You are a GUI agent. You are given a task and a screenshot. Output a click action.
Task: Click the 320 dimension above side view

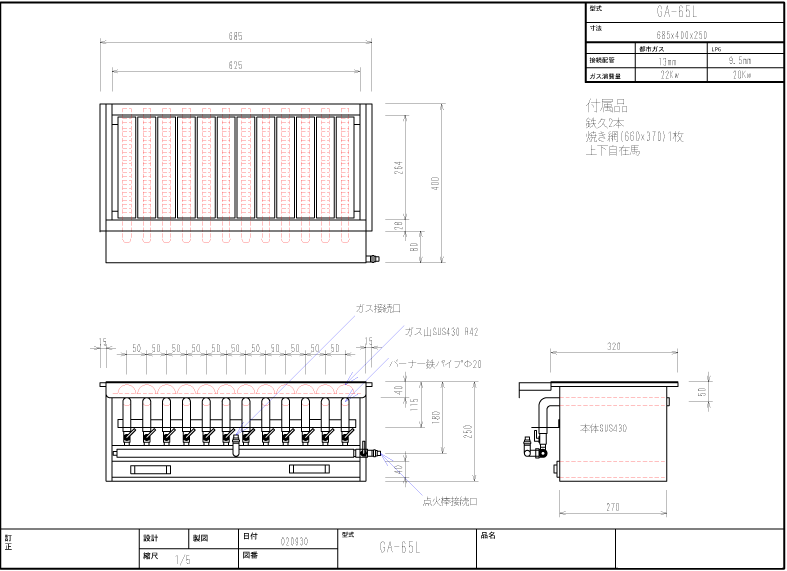pos(613,347)
